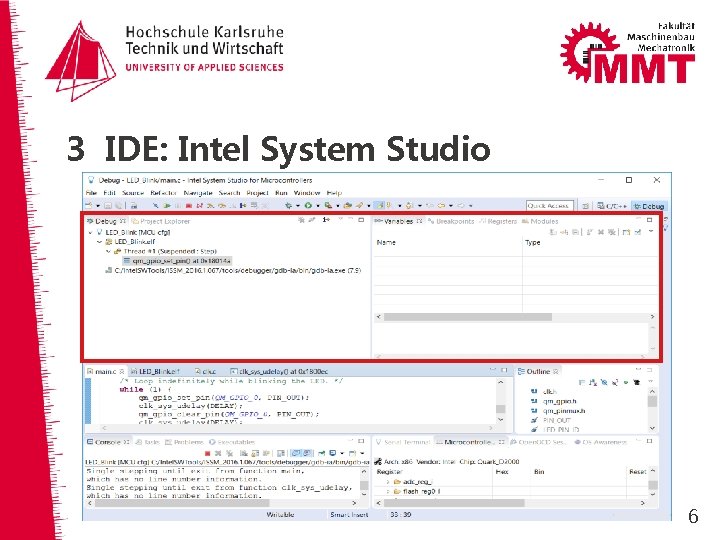Click the register table horizontal scrollbar
The width and height of the screenshot is (720, 540).
510,503
